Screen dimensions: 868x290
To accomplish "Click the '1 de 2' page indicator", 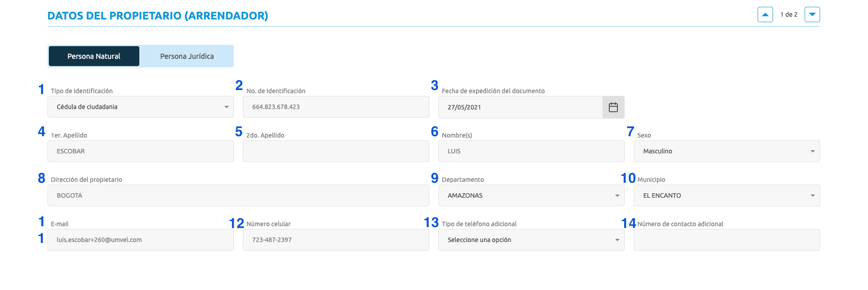I will click(x=789, y=14).
